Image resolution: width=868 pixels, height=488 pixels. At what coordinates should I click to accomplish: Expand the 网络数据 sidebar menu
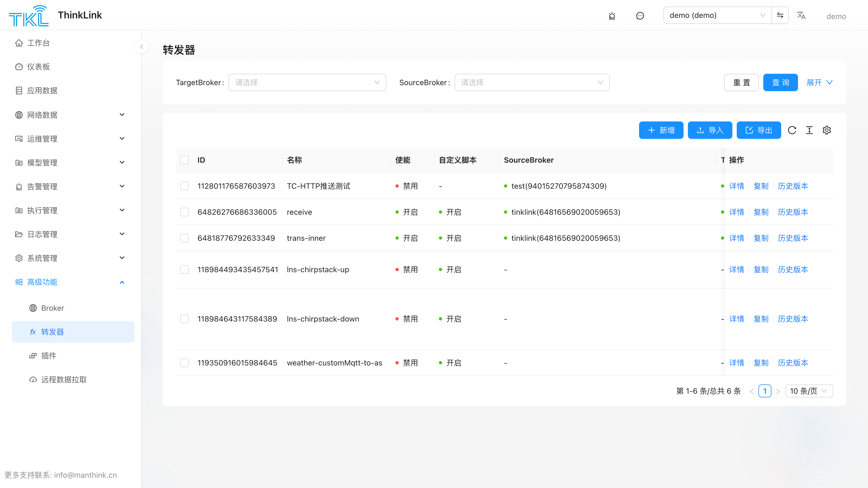(70, 115)
